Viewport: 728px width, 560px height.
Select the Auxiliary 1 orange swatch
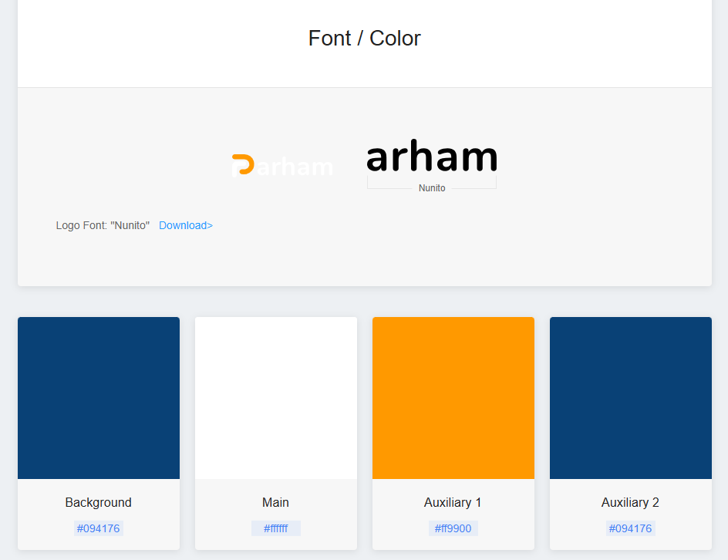coord(453,398)
